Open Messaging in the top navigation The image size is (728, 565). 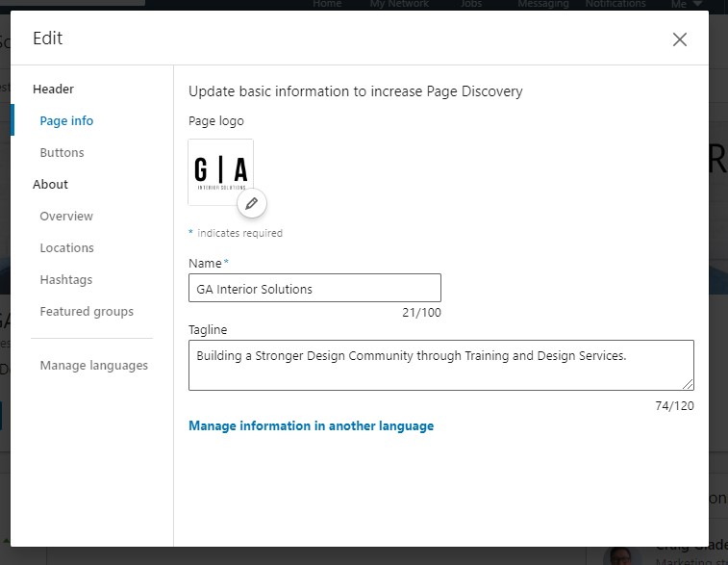click(543, 4)
